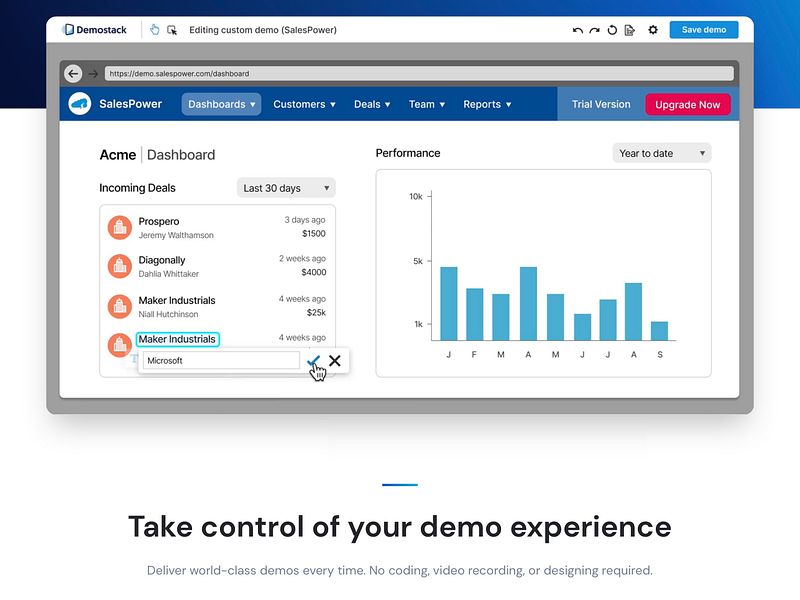This screenshot has height=600, width=800.
Task: Click the Diagonally company icon
Action: click(x=120, y=266)
